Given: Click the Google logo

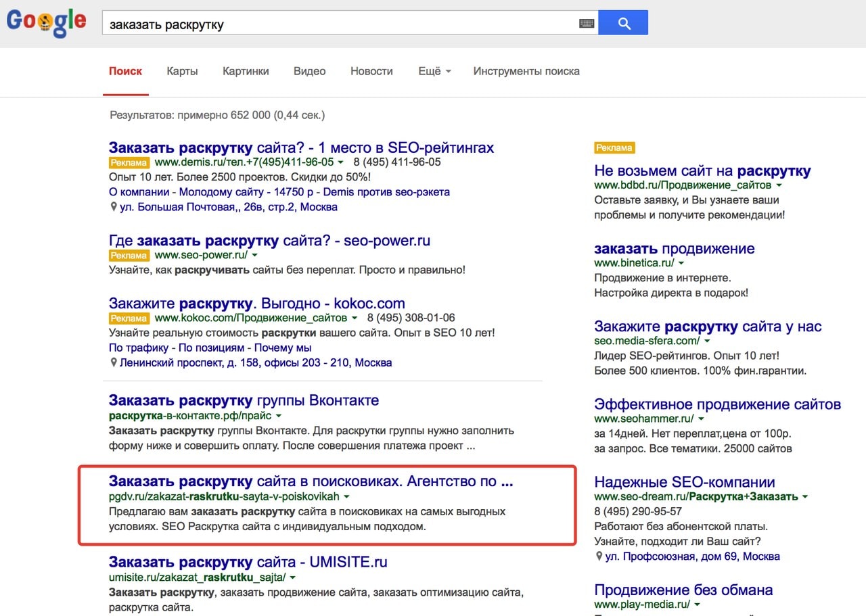Looking at the screenshot, I should (47, 23).
